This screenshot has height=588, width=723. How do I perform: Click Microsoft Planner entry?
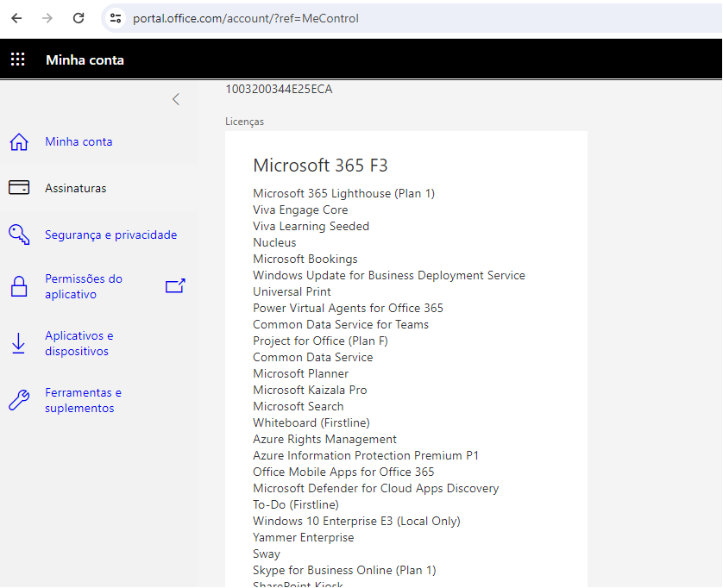pyautogui.click(x=300, y=373)
